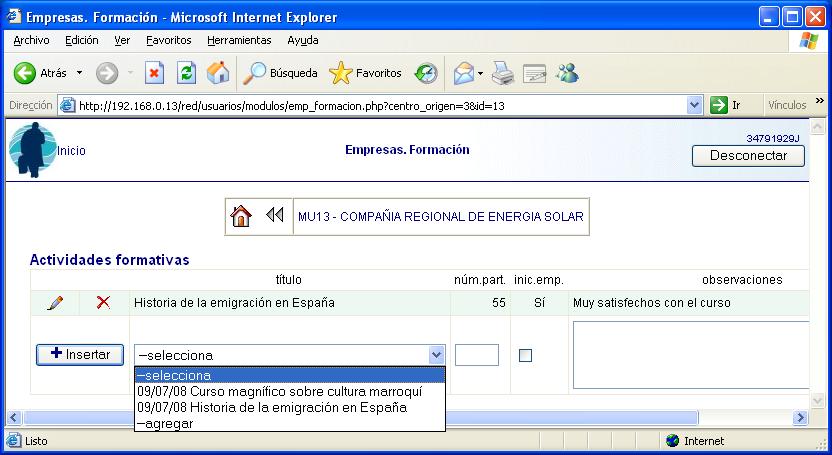Open the Ver menu
Viewport: 832px width, 455px height.
click(122, 40)
